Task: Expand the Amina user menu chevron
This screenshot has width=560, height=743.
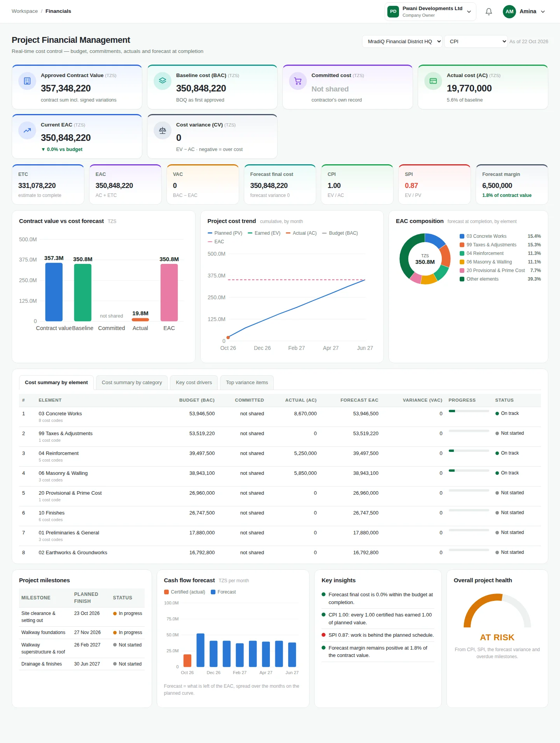Action: pyautogui.click(x=543, y=12)
